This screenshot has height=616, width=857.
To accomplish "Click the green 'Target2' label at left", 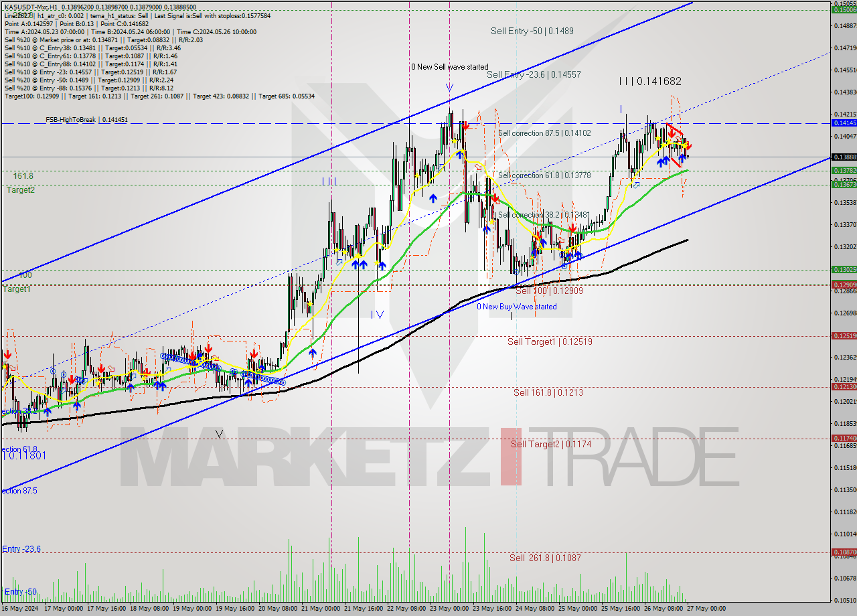I will point(21,190).
